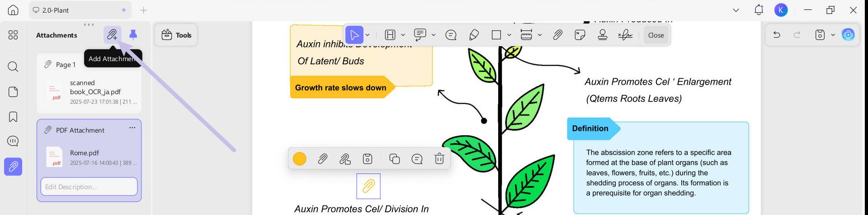Screen dimensions: 868x215
Task: Open the search magnifier in sidebar
Action: coord(13,67)
